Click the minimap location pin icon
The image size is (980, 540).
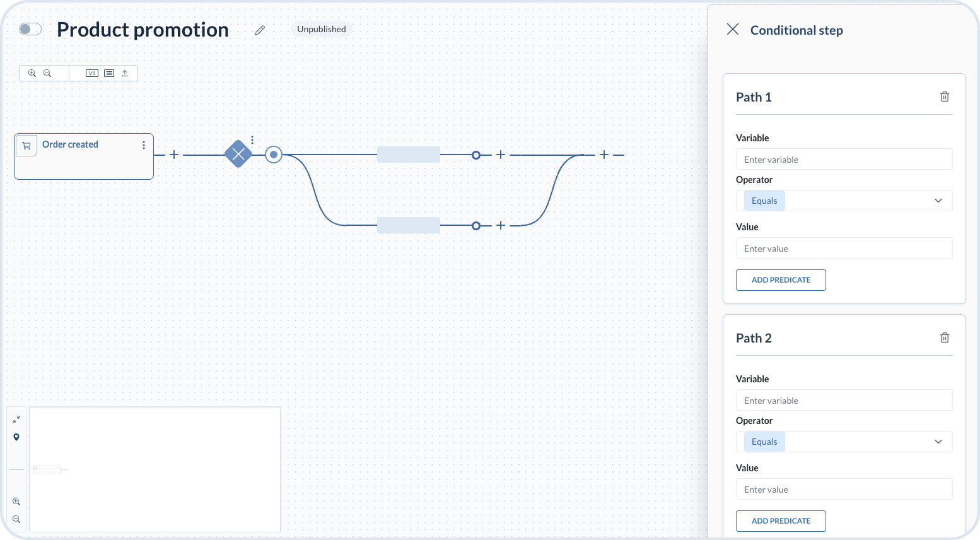click(x=16, y=437)
